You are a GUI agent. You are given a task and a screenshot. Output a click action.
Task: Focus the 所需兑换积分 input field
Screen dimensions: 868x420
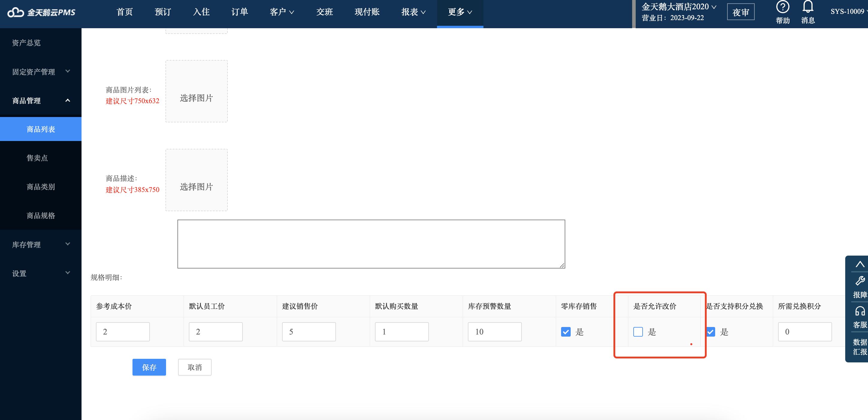[805, 331]
